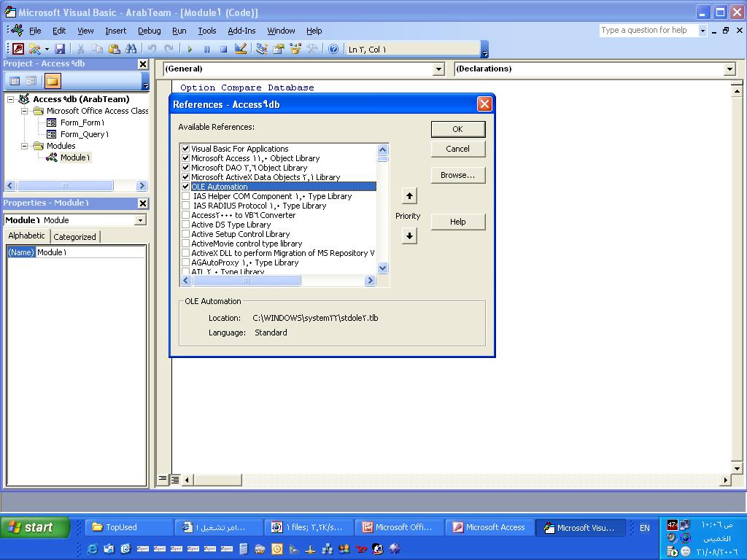
Task: Open the Module object dropdown in Properties
Action: point(140,220)
